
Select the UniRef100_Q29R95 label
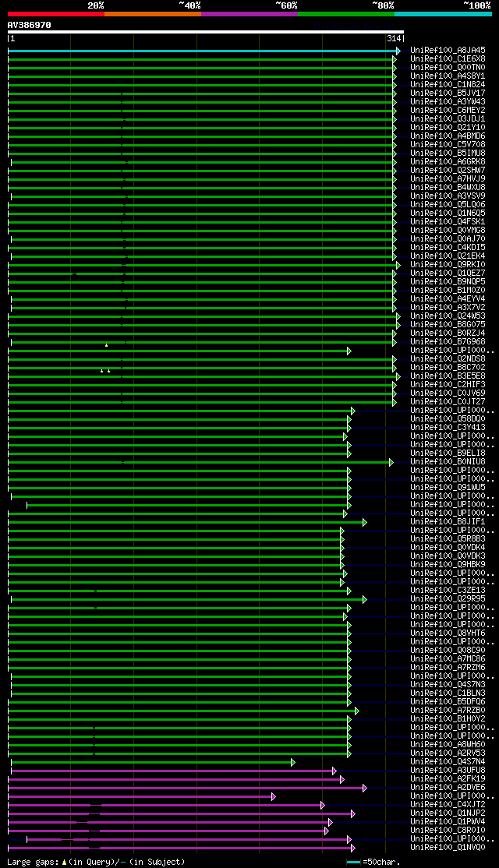tap(448, 599)
